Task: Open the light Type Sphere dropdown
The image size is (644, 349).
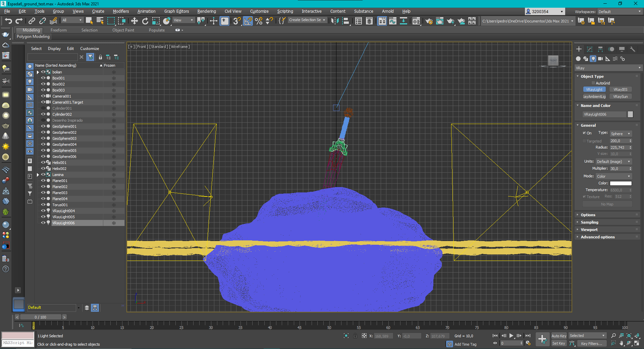Action: pos(621,133)
